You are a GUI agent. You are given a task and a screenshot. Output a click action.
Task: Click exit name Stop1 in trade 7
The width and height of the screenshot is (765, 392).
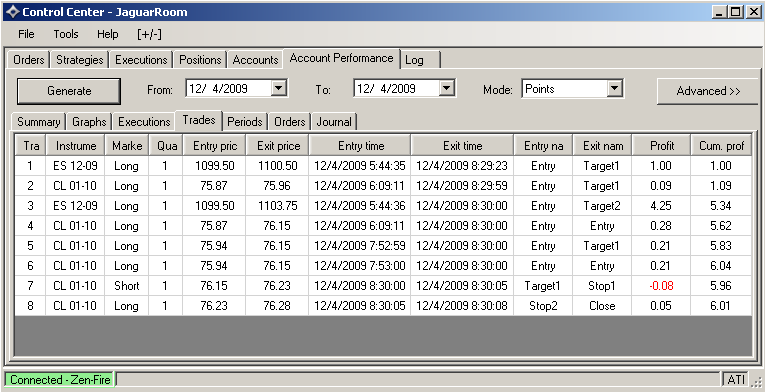[x=603, y=286]
